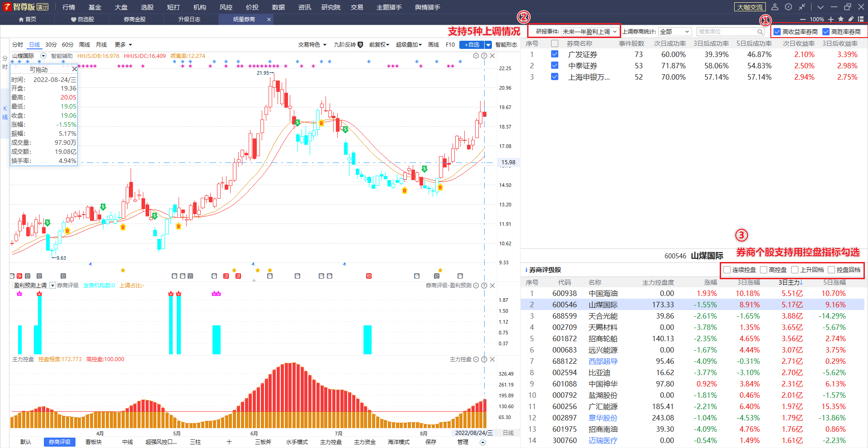Image resolution: width=868 pixels, height=448 pixels.
Task: Click the layout panel icon at top right
Action: 861,19
